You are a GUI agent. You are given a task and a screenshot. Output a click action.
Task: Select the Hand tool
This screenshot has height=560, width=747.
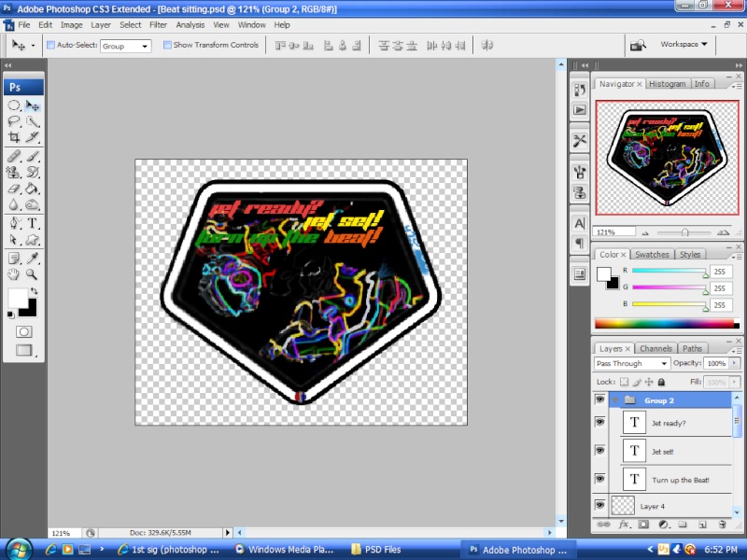coord(14,274)
